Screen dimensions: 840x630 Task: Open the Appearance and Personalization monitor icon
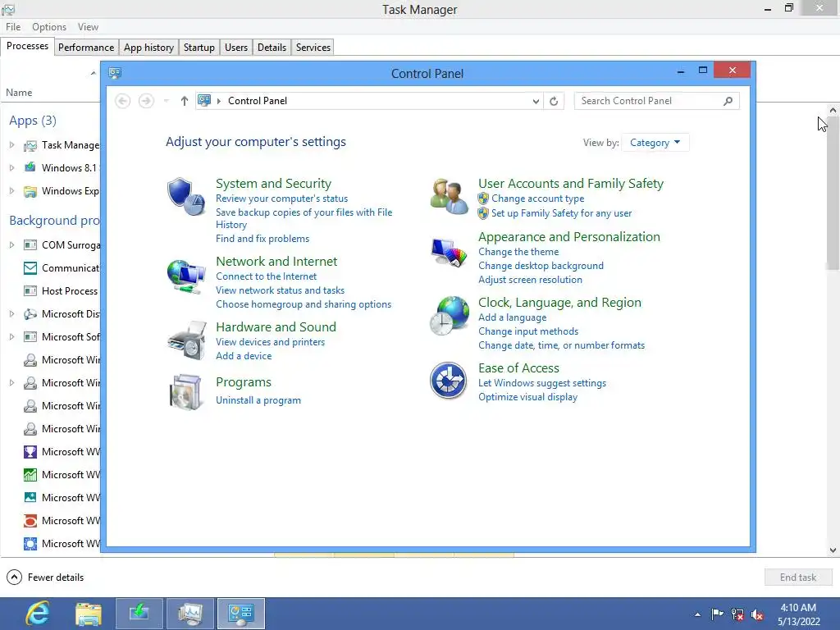449,252
